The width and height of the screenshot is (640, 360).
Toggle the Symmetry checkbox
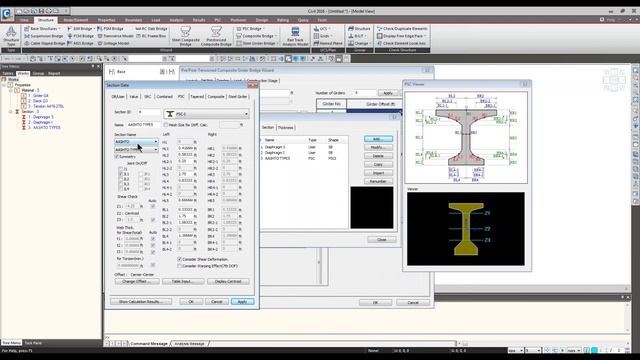pyautogui.click(x=117, y=156)
